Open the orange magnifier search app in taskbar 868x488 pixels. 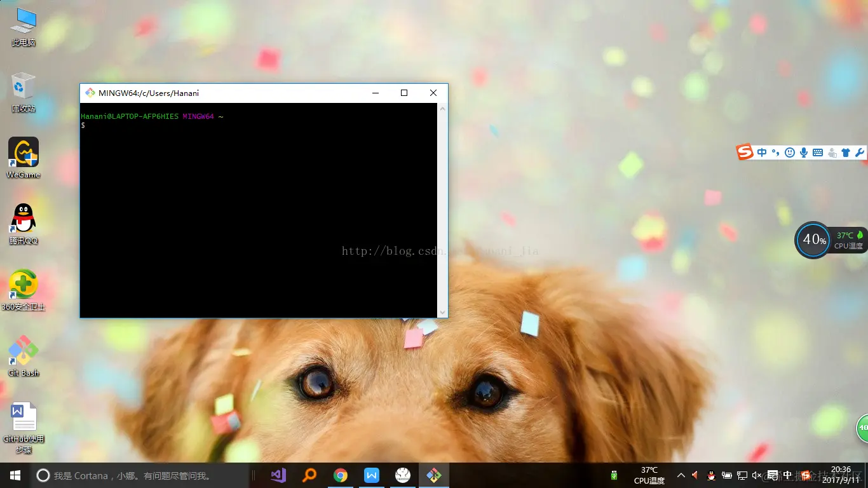pos(309,475)
